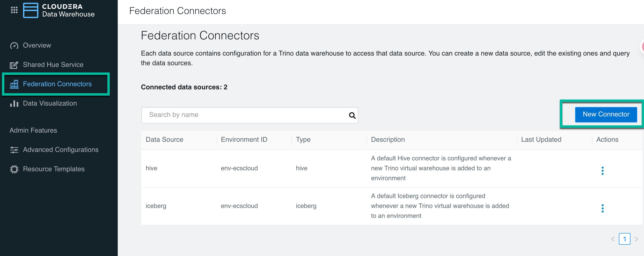The image size is (644, 256).
Task: Click the Resource Templates chip icon
Action: [14, 169]
